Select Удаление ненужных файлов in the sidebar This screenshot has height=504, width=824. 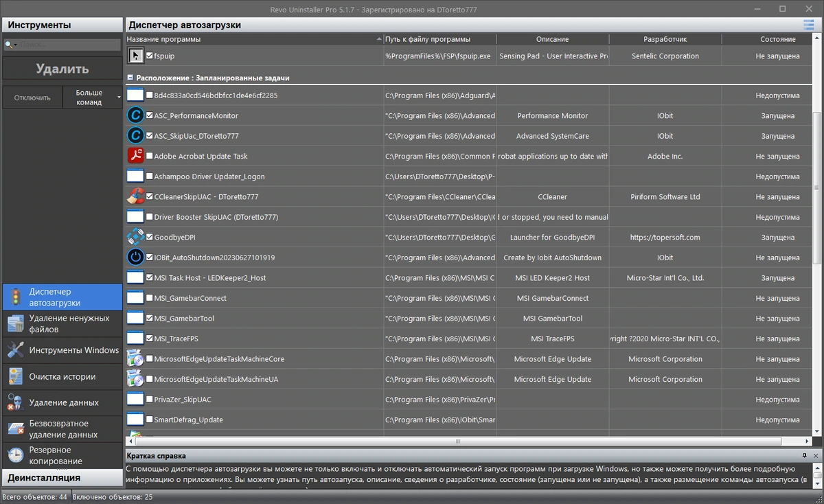[62, 323]
